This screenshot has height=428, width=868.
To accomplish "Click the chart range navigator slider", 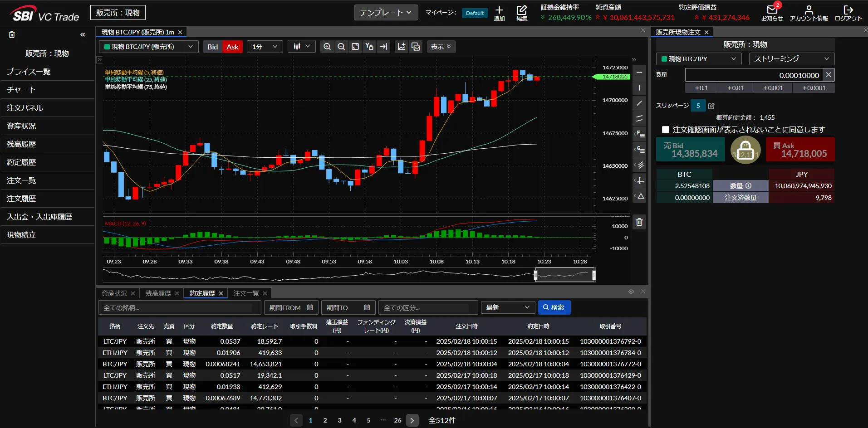I will click(564, 275).
